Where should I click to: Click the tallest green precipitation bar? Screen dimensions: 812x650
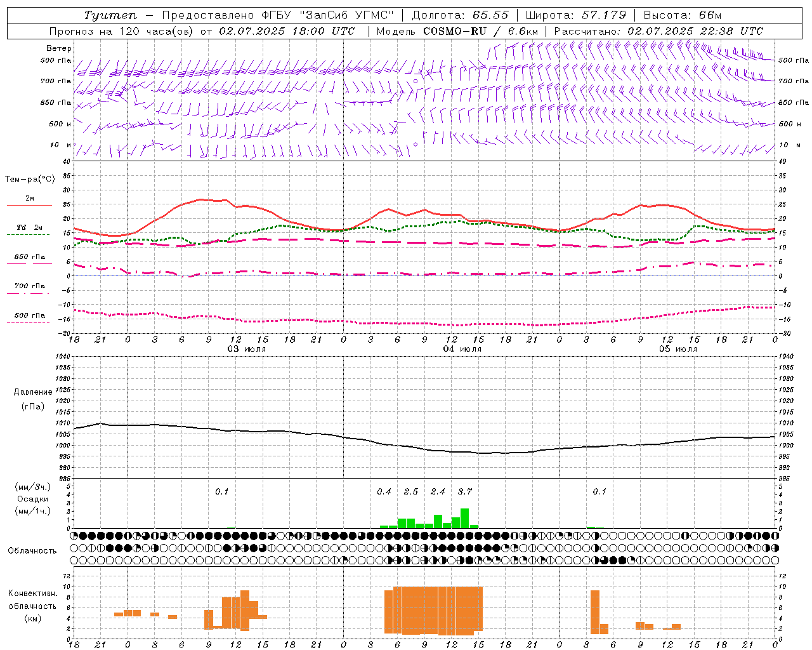[x=464, y=518]
